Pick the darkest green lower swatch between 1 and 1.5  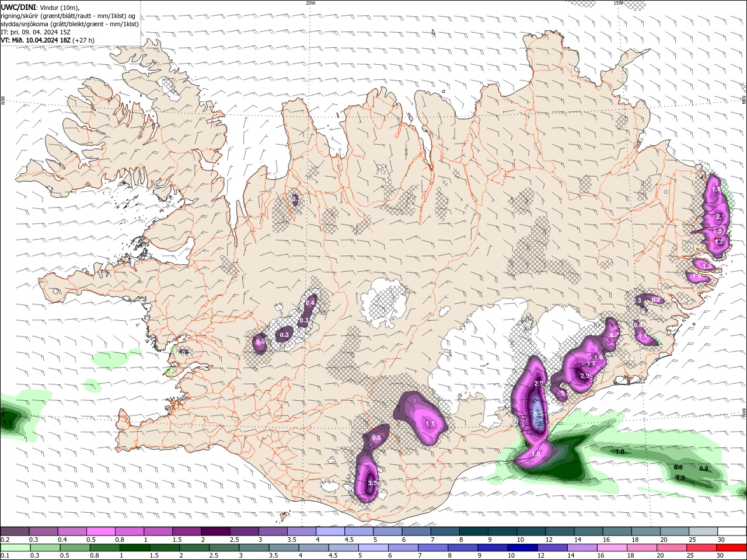pos(135,548)
